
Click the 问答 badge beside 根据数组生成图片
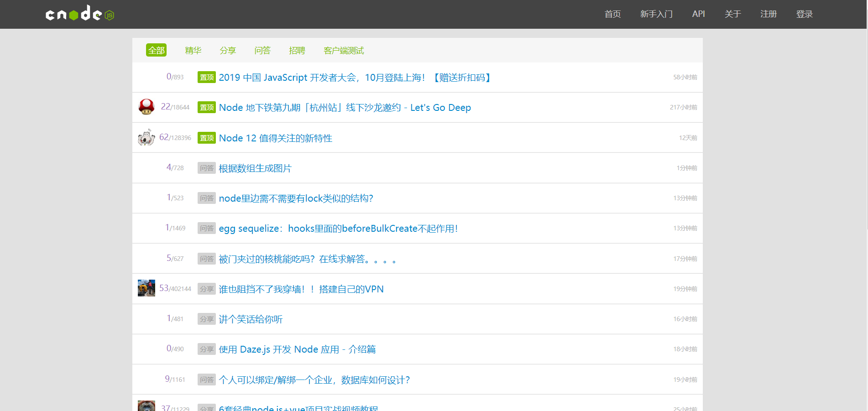206,168
